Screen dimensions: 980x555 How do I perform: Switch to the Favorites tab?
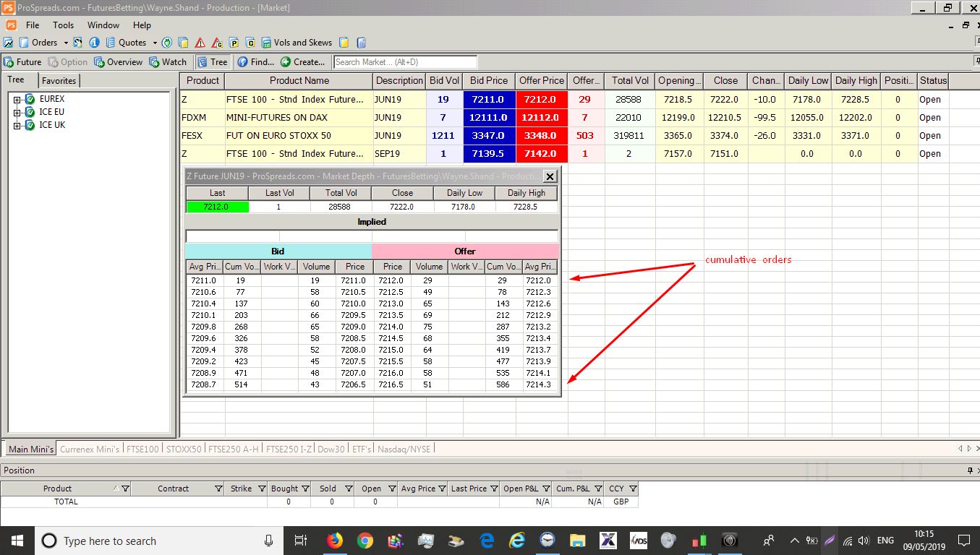59,80
